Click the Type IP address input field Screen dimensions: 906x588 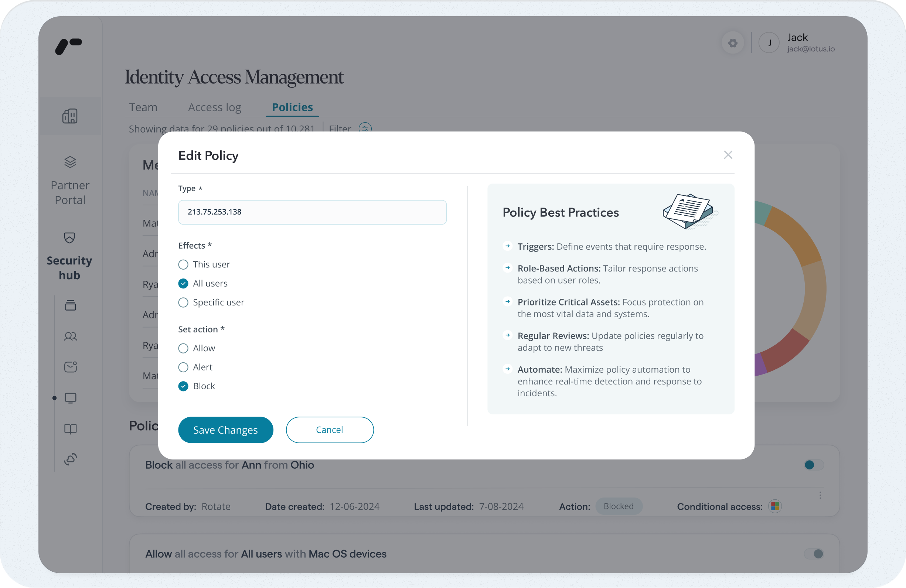pos(312,212)
